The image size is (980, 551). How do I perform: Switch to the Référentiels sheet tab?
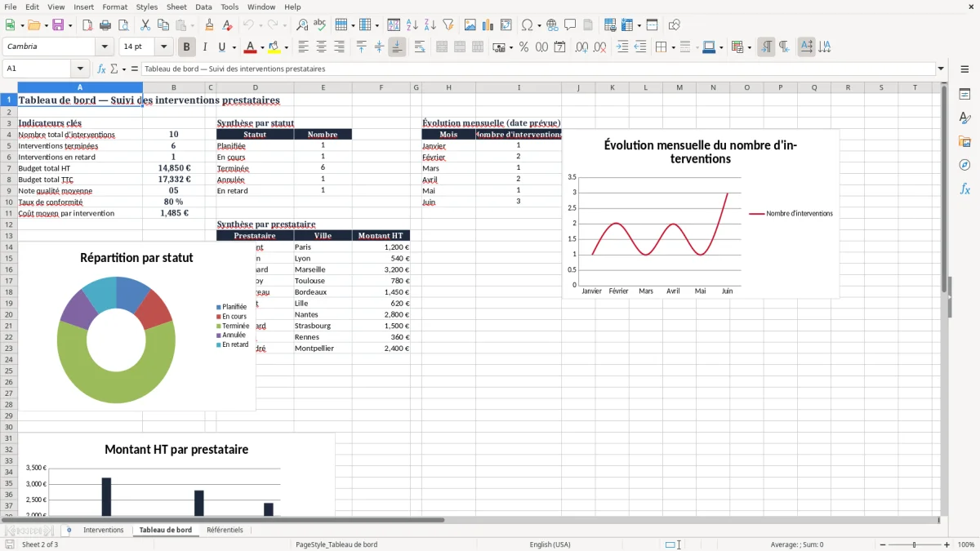(x=225, y=530)
